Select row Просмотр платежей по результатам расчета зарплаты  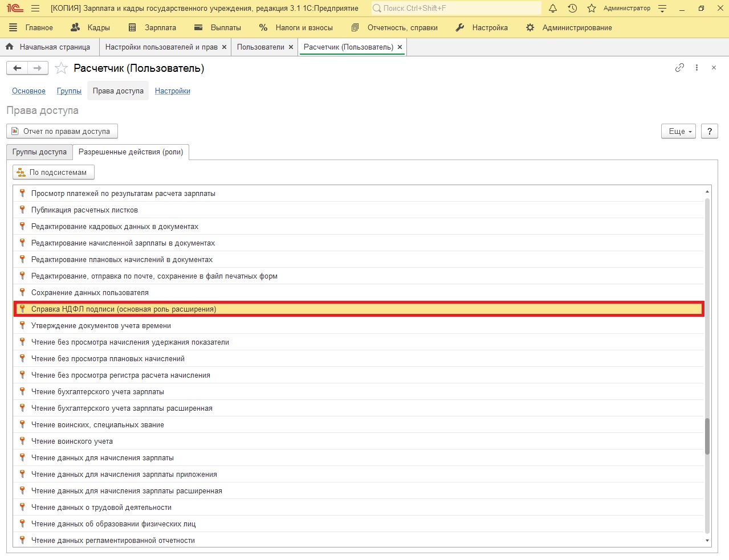click(x=359, y=193)
